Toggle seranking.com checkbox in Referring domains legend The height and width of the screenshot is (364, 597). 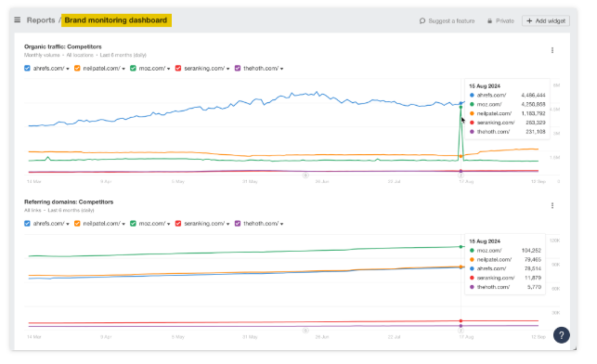178,224
